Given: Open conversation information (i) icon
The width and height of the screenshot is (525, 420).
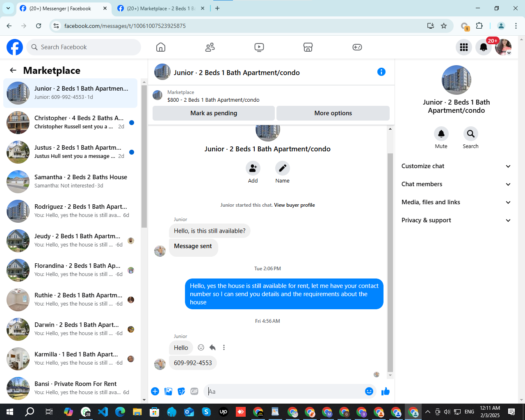Looking at the screenshot, I should [x=381, y=72].
